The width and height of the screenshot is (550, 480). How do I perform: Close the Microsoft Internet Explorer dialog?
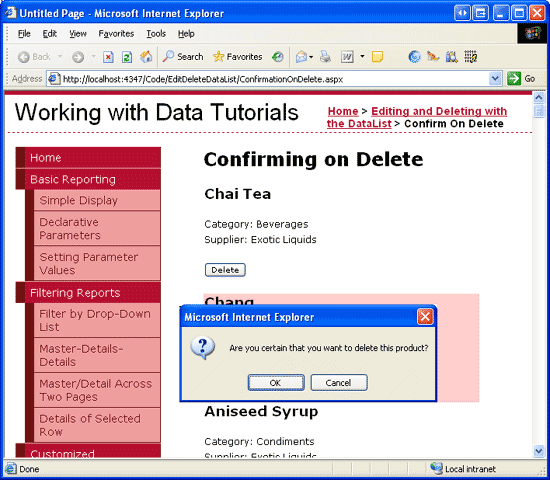click(x=425, y=317)
